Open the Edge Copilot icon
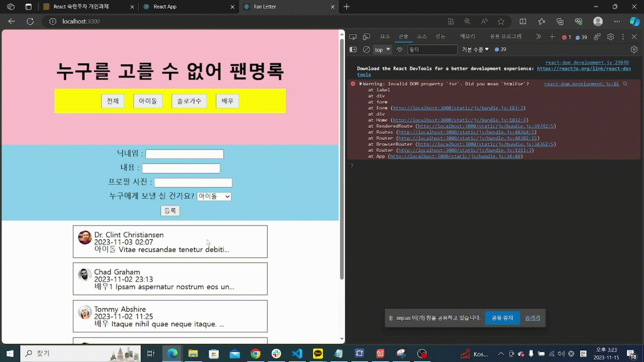The width and height of the screenshot is (644, 362). click(634, 21)
